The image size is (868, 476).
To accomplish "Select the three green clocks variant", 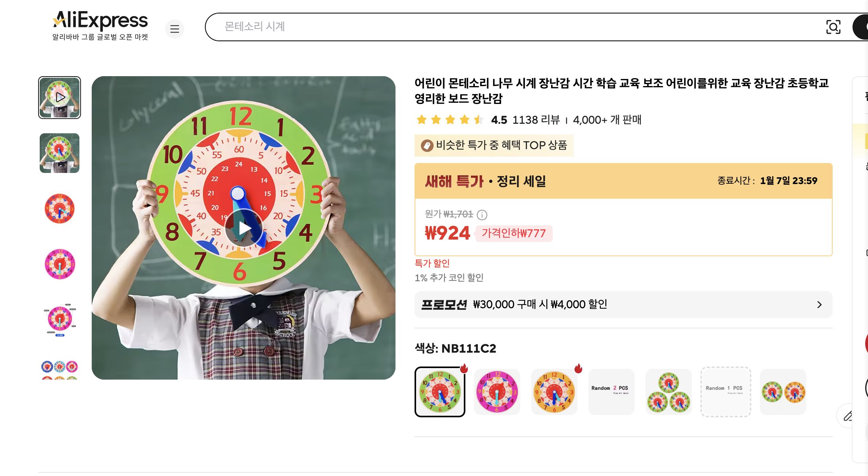I will [669, 392].
